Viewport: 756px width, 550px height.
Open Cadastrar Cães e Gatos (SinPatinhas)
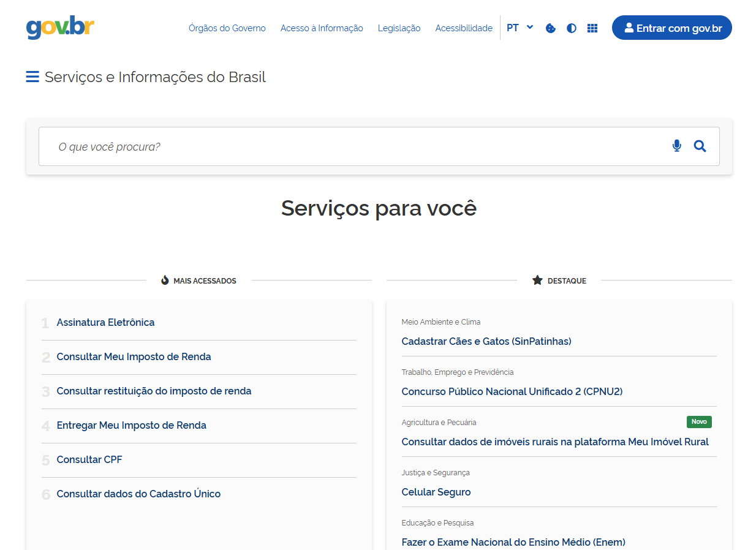(x=486, y=341)
